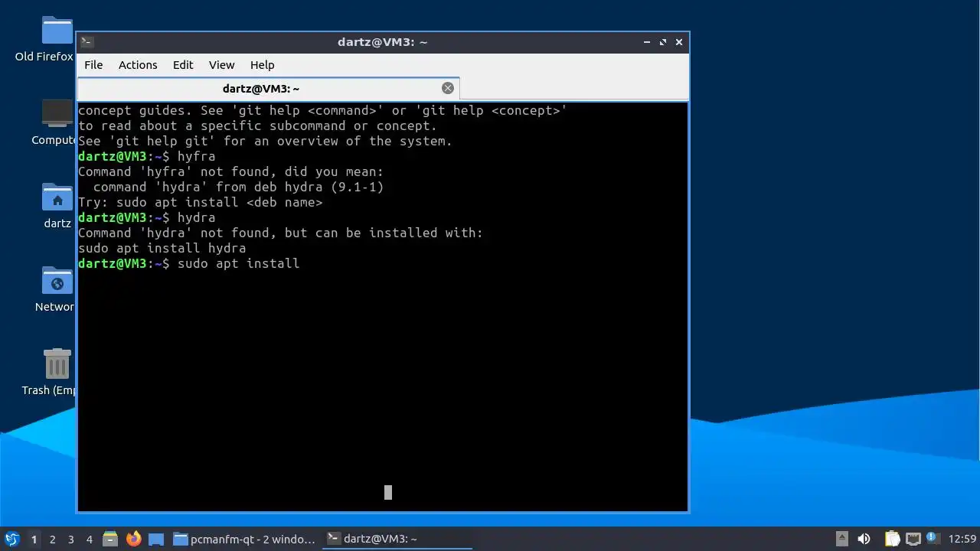Image resolution: width=980 pixels, height=551 pixels.
Task: Select the dartz@VM3 terminal tab
Action: 269,88
